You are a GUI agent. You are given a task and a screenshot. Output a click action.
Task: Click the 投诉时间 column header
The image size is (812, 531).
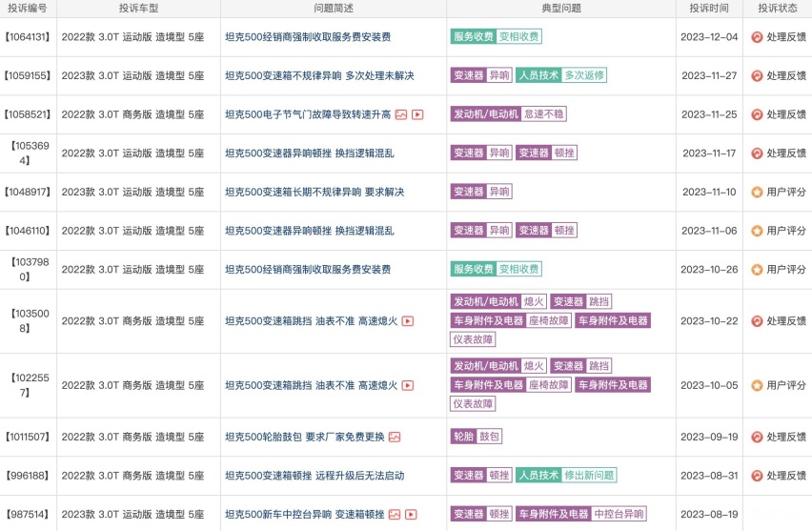tap(709, 9)
